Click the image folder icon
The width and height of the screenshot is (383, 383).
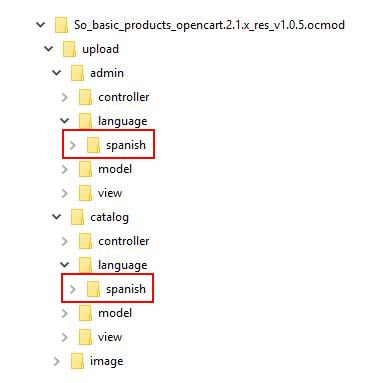point(77,361)
